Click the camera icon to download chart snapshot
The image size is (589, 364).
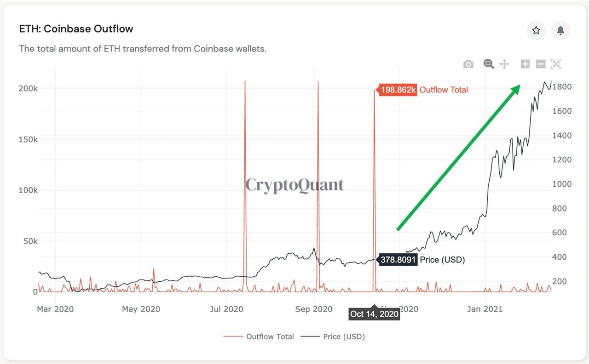pyautogui.click(x=468, y=64)
